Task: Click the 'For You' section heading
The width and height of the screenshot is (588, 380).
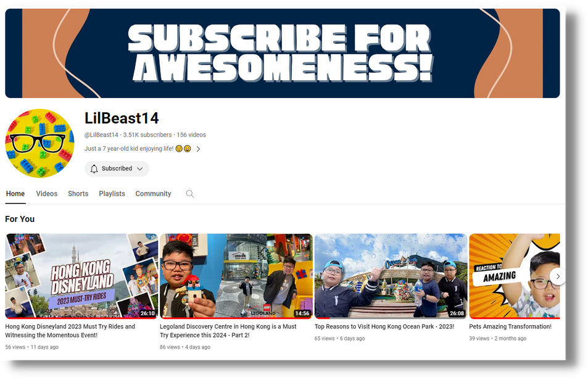Action: [x=20, y=219]
